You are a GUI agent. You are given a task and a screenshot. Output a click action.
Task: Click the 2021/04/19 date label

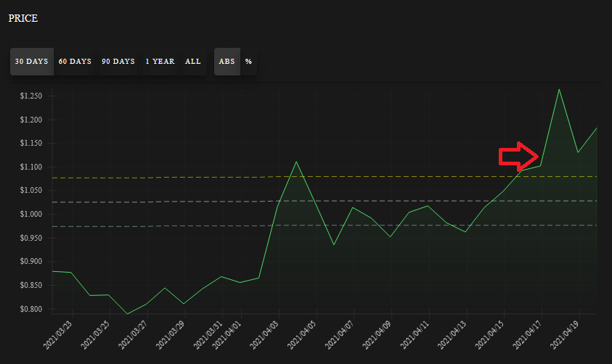point(565,335)
